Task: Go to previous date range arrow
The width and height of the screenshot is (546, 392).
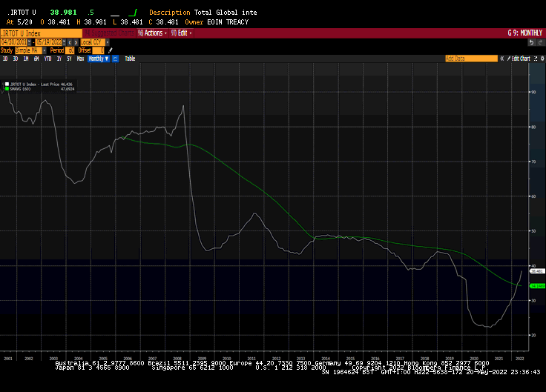Action: point(69,42)
